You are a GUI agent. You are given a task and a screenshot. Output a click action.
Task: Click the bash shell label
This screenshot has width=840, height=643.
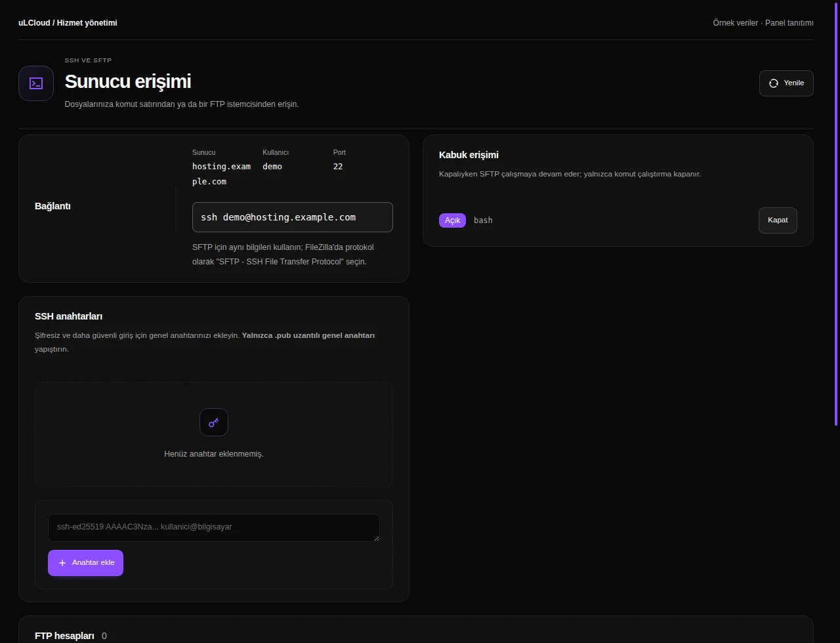click(x=483, y=220)
